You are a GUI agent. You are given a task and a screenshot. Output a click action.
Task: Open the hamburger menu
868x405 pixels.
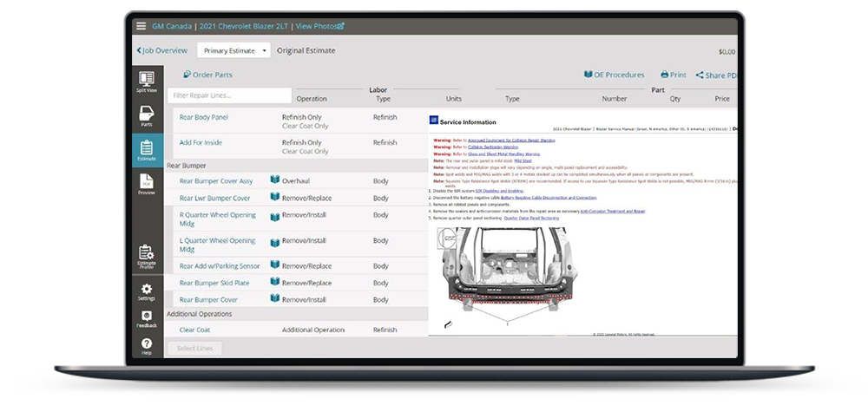(141, 26)
